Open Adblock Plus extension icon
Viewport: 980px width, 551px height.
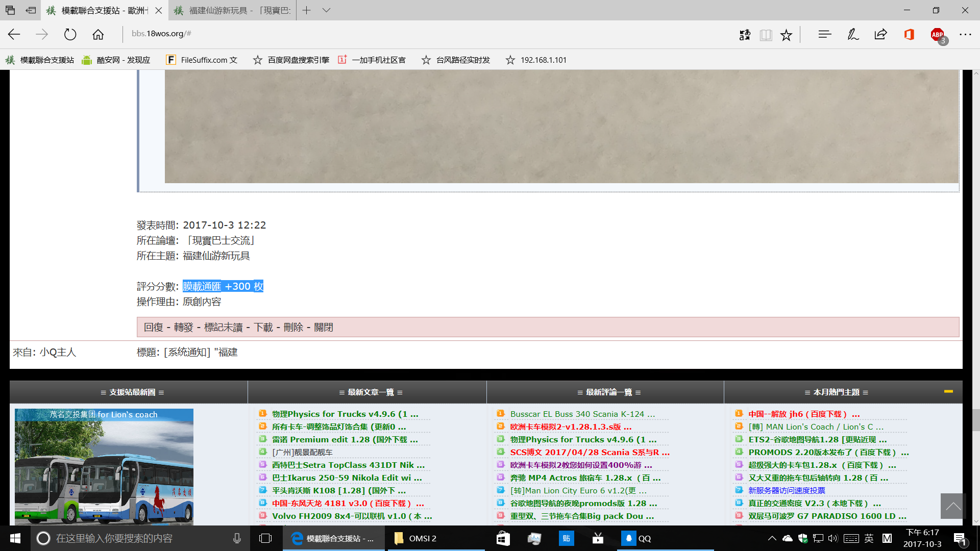point(938,35)
